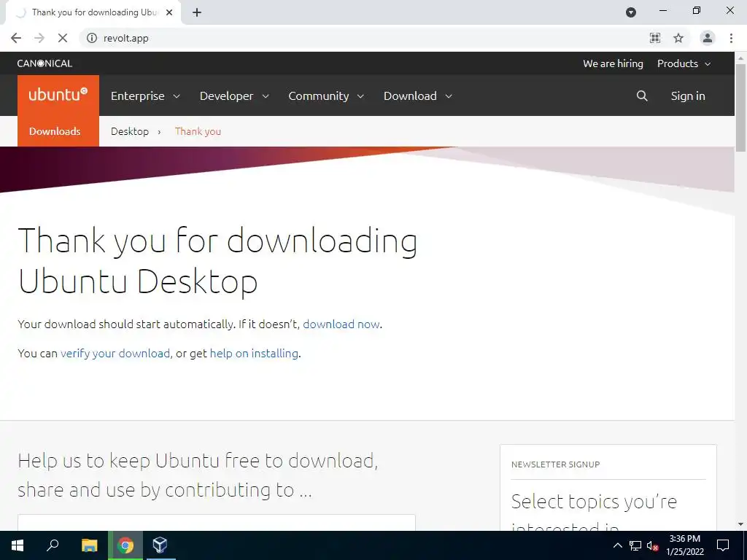Screen dimensions: 747x560
Task: Click the Thank you breadcrumb
Action: 198,131
